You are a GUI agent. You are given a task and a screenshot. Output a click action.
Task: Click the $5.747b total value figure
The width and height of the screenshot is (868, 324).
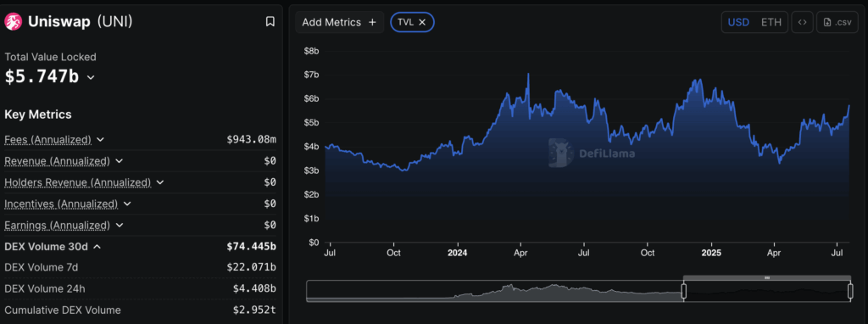[x=42, y=76]
